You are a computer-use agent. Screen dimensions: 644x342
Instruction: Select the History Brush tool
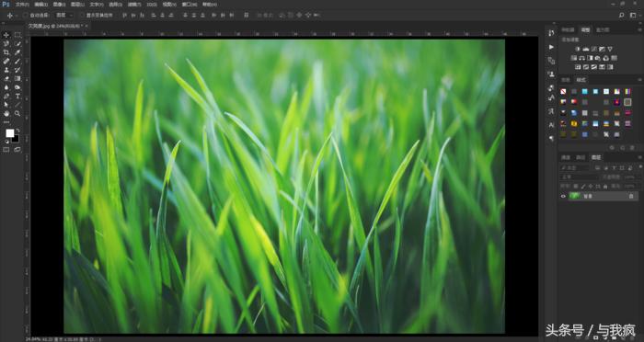point(17,70)
